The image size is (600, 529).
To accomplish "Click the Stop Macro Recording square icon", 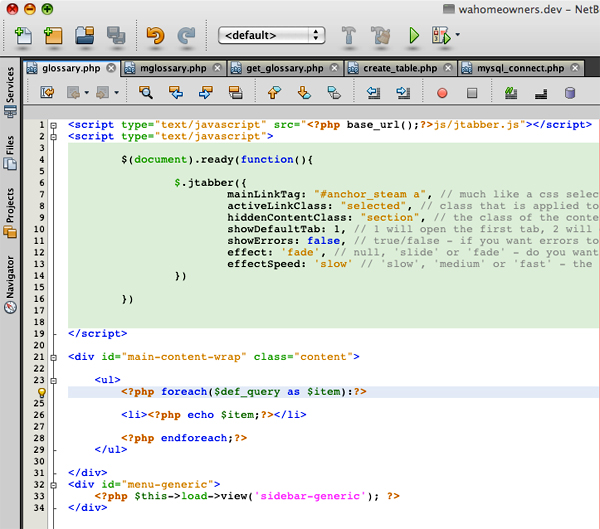I will pyautogui.click(x=472, y=93).
